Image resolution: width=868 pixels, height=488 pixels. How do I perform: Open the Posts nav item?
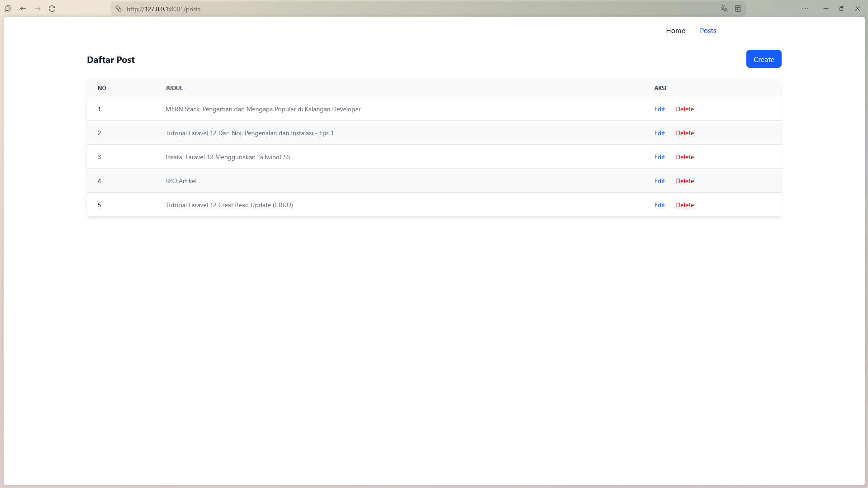708,31
